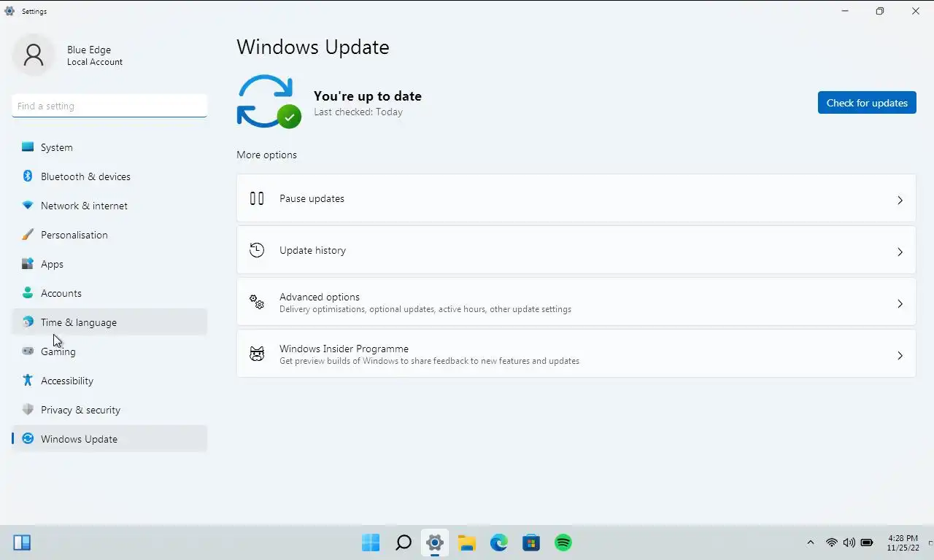The width and height of the screenshot is (934, 560).
Task: Show hidden icons in system tray
Action: [x=810, y=542]
